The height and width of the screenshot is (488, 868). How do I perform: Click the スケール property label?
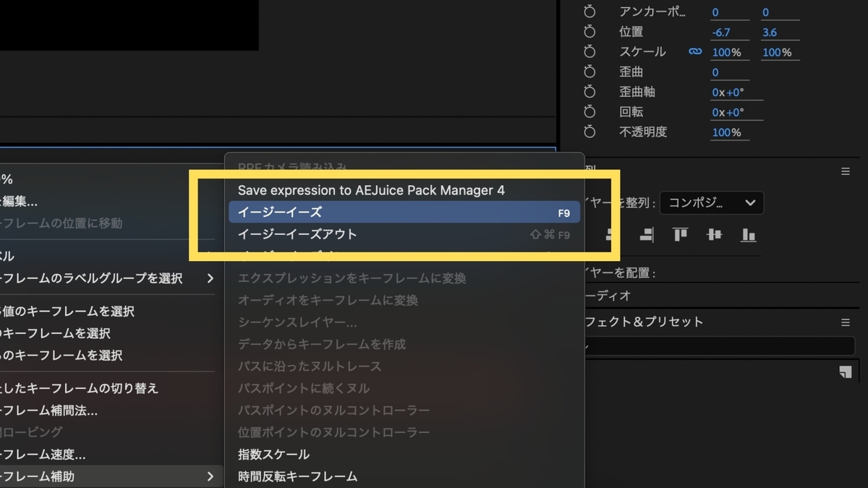642,52
